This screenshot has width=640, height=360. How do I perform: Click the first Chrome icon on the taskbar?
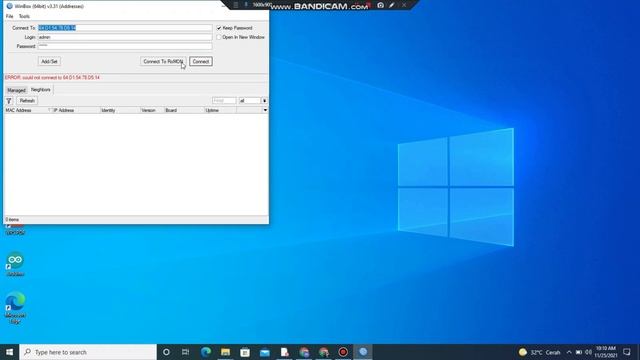tap(304, 352)
